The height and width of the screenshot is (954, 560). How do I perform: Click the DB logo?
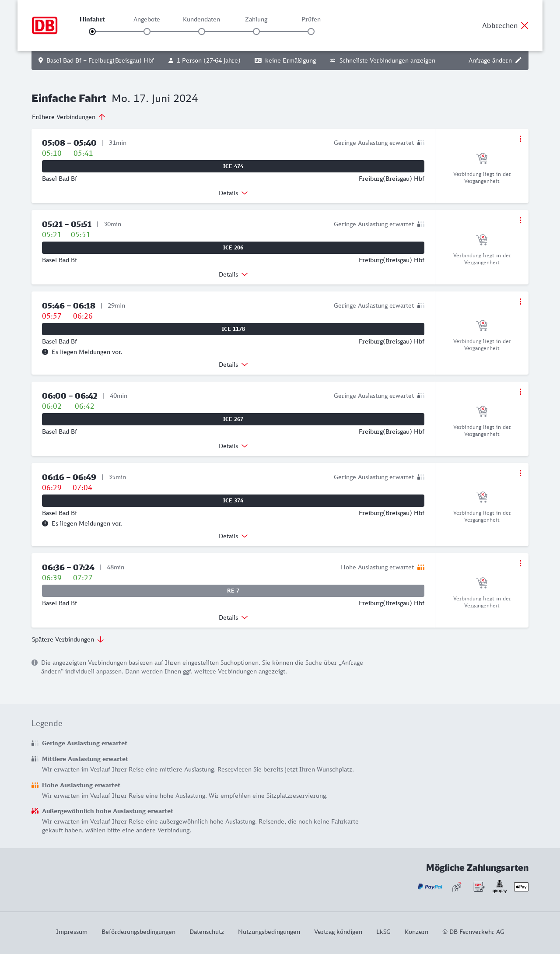coord(45,25)
